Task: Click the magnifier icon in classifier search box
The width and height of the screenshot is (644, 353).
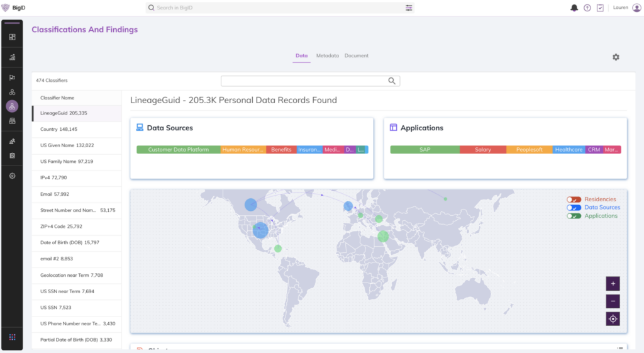Action: 392,81
